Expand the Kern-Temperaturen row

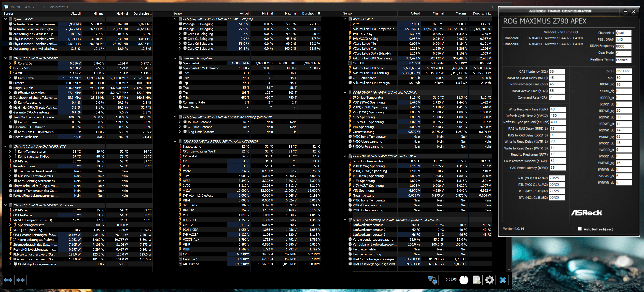point(10,151)
